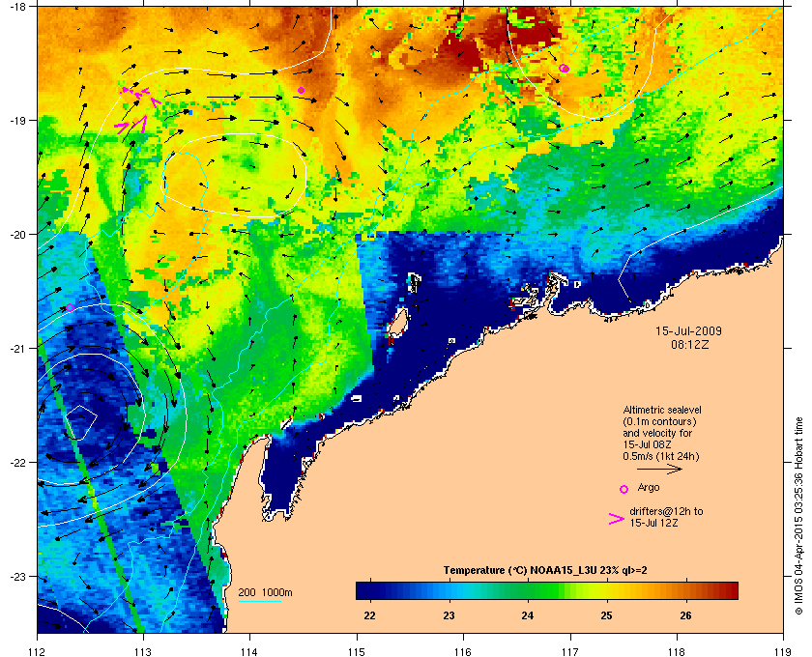Click the colorbar tick label 23
This screenshot has height=657, width=812.
[449, 615]
